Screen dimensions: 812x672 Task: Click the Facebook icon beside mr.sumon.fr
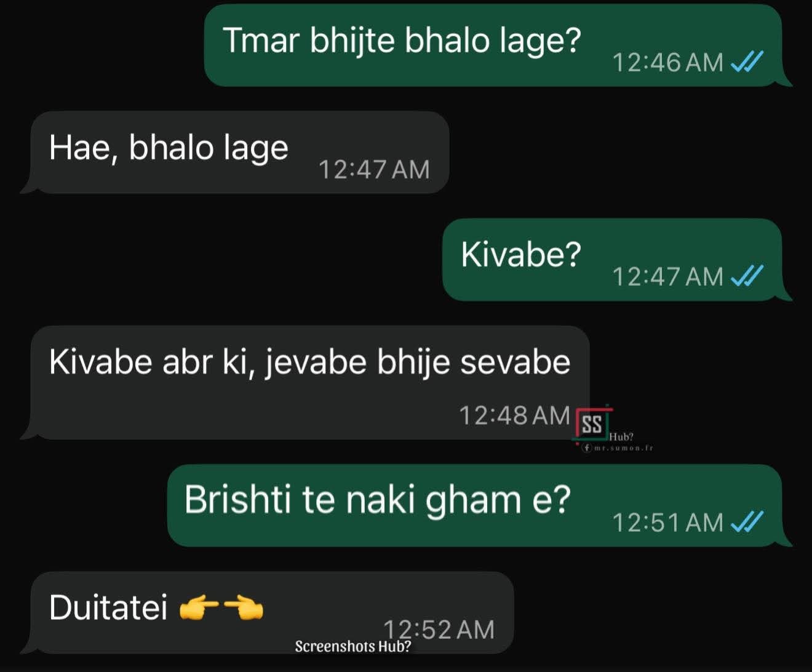587,448
